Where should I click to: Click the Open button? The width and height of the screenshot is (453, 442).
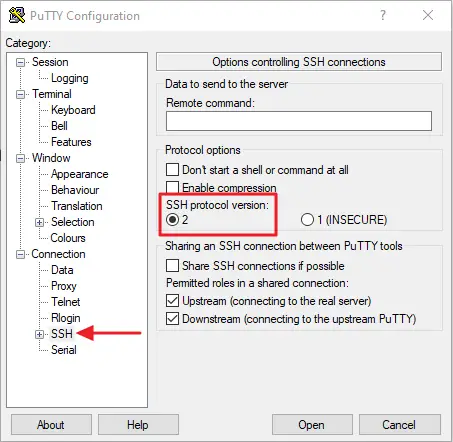312,425
